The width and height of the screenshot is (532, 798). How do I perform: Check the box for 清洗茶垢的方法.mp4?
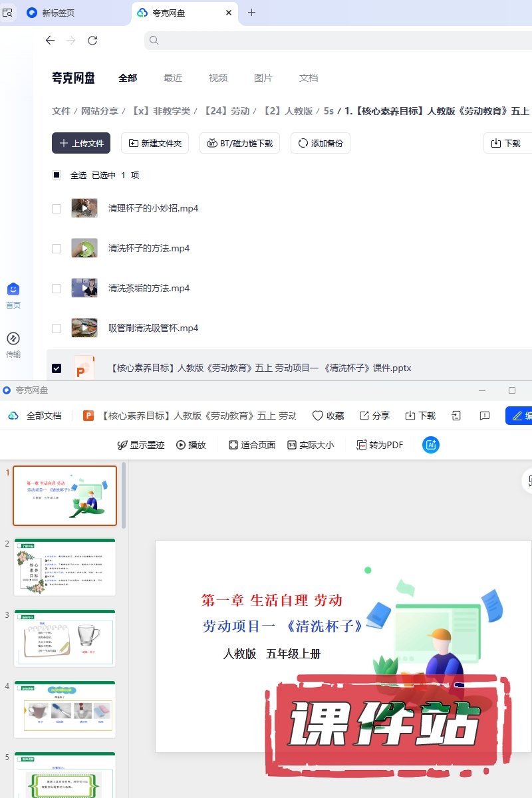[57, 288]
